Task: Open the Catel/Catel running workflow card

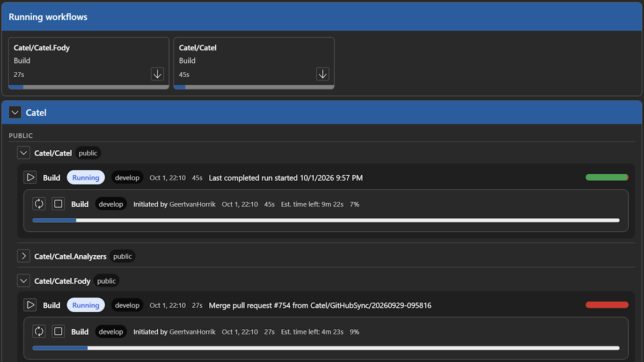Action: [254, 63]
